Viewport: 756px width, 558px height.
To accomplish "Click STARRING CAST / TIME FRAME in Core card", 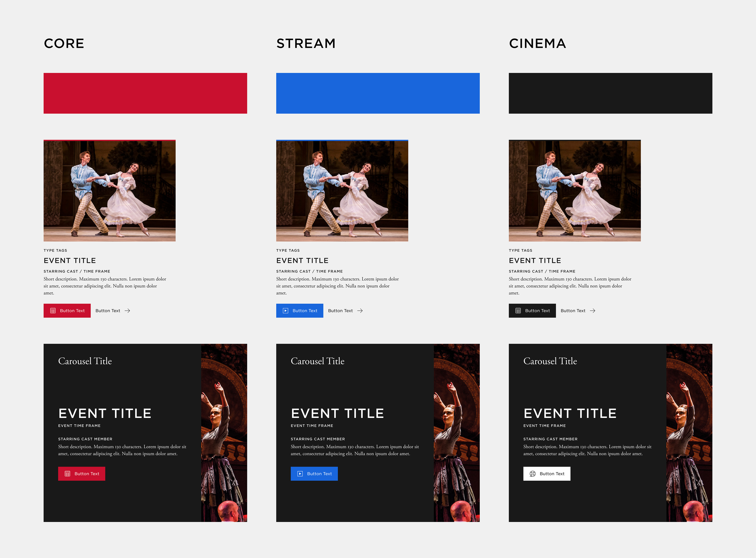I will (x=77, y=271).
